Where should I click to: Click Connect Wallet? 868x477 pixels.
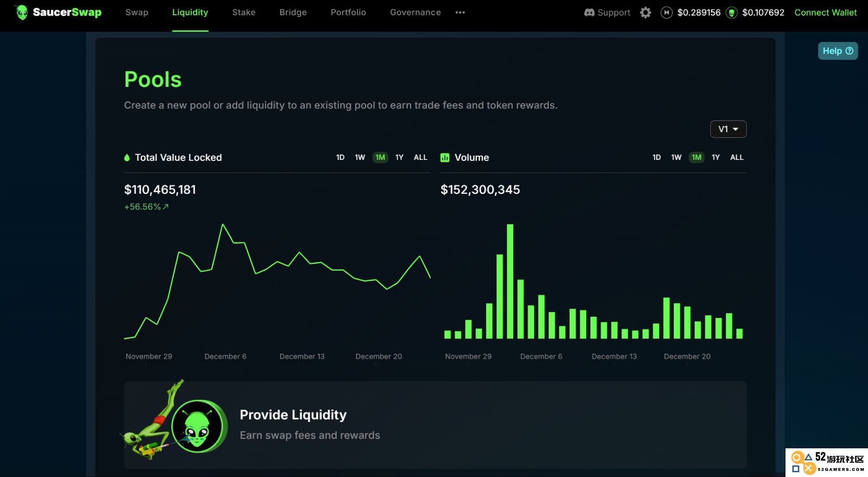pyautogui.click(x=825, y=13)
